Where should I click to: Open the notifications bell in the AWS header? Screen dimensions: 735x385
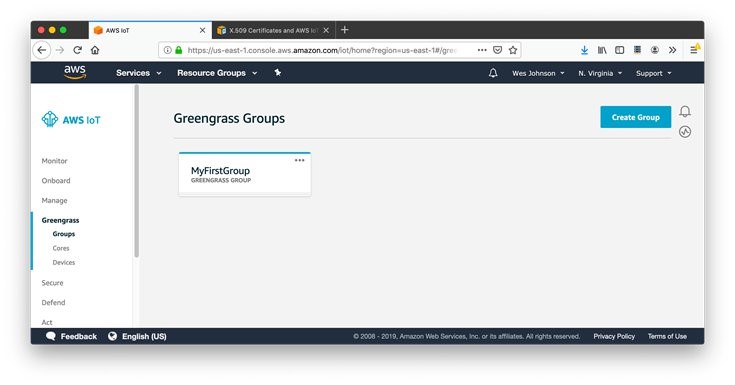(493, 73)
